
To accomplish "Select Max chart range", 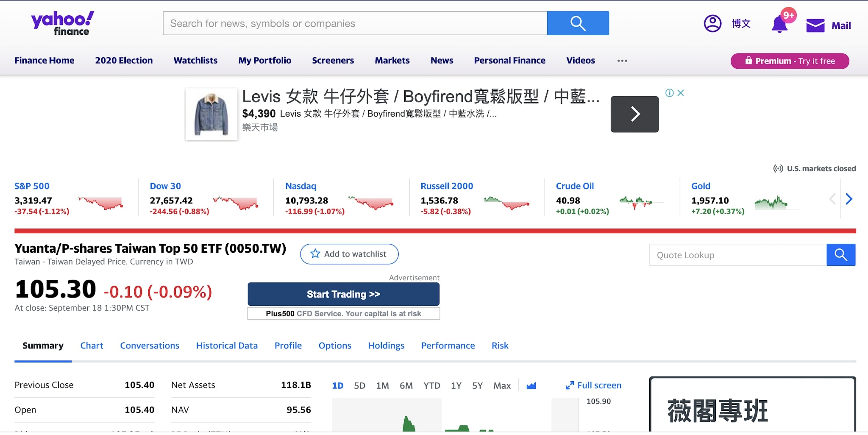I will 502,385.
